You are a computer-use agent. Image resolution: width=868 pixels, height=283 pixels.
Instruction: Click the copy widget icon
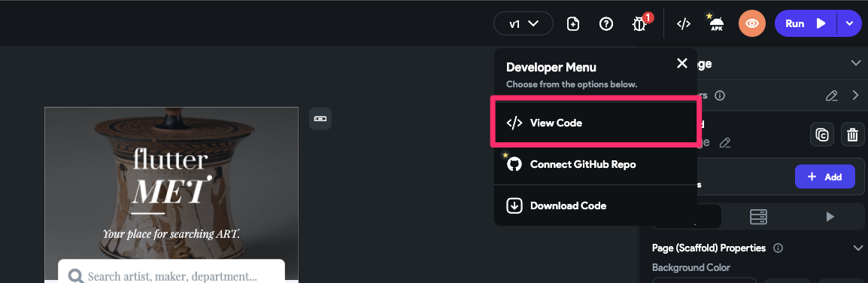click(822, 135)
